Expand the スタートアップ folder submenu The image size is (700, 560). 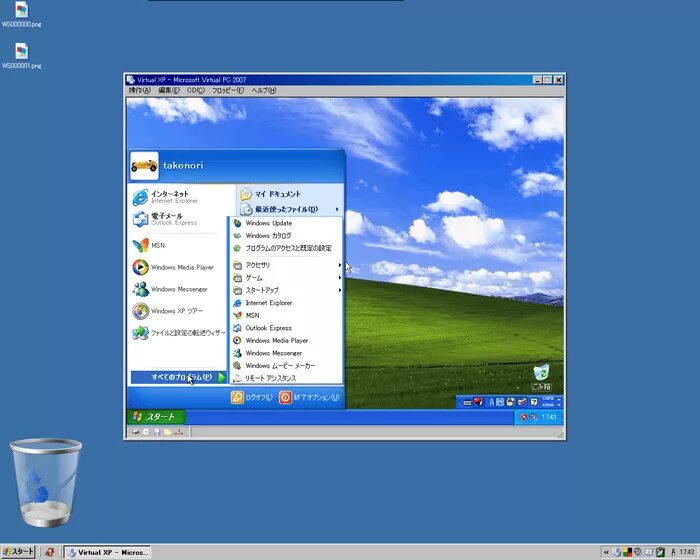click(286, 290)
